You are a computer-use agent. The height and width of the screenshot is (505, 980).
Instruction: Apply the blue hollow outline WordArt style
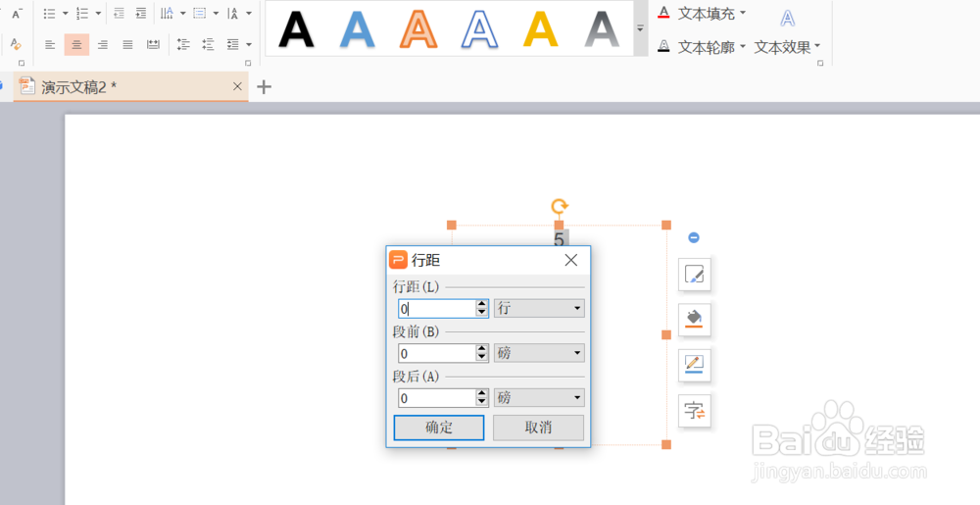pos(479,28)
